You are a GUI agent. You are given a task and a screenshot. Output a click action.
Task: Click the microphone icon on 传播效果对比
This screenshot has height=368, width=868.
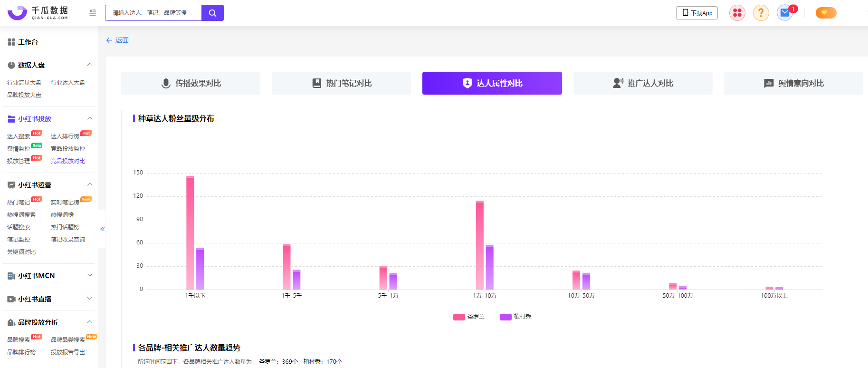coord(166,83)
